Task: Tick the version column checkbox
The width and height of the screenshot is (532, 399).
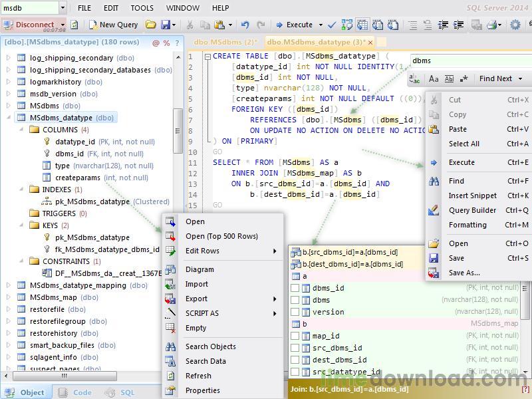Action: pos(295,313)
